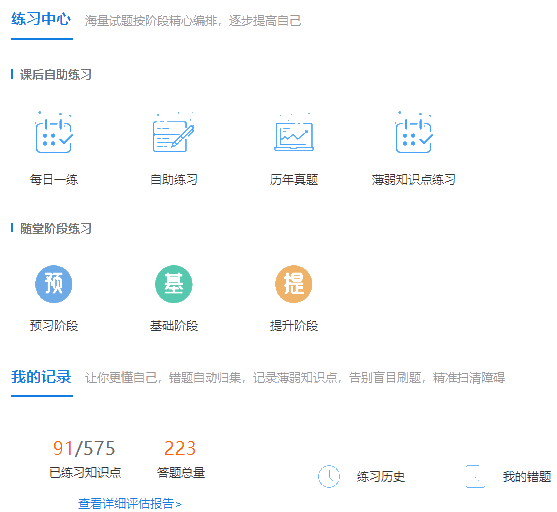The height and width of the screenshot is (512, 557).
Task: Open the 每日一练 calendar icon
Action: [x=54, y=132]
